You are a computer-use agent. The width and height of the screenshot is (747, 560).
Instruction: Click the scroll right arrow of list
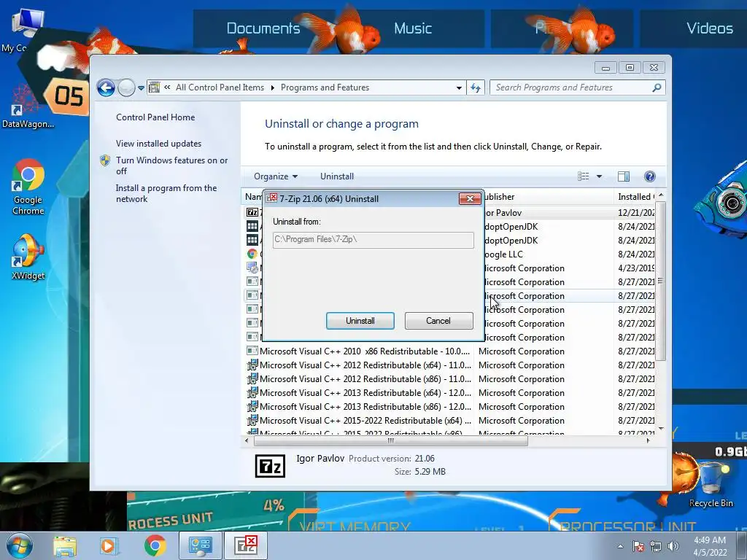click(648, 441)
